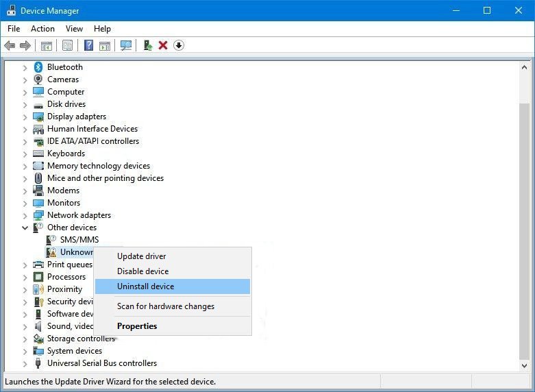This screenshot has height=392, width=535.
Task: Select the SMS/MMS device entry
Action: pos(79,240)
